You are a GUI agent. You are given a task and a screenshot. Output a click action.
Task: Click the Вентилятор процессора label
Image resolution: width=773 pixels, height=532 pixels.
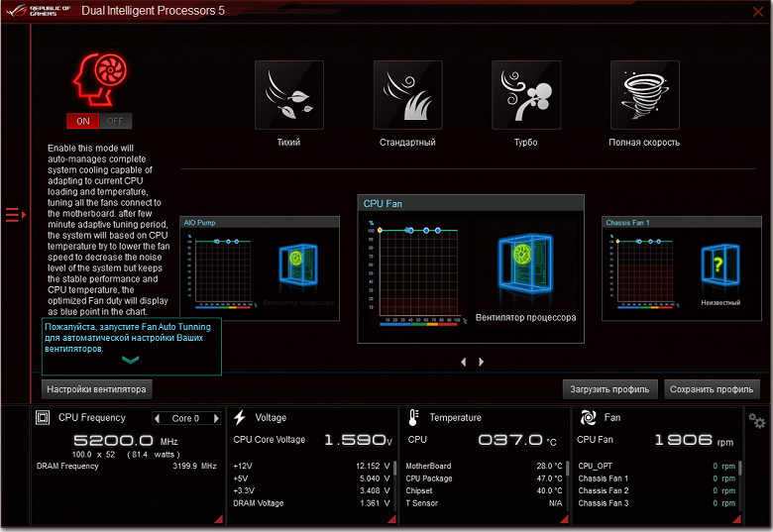525,318
